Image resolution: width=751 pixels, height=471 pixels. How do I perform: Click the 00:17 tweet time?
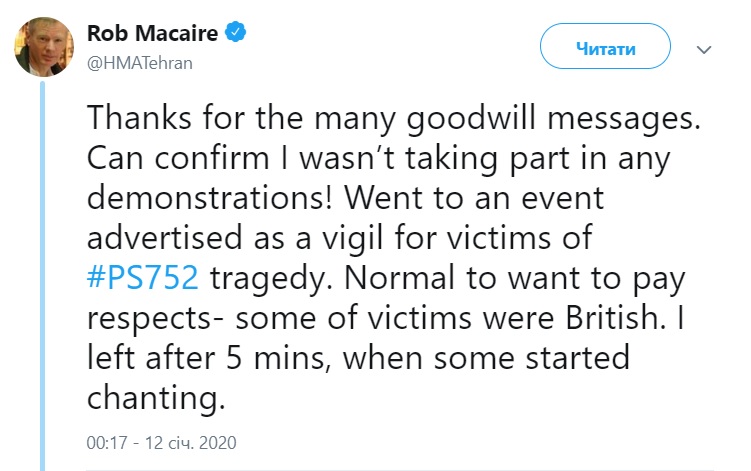tap(103, 441)
